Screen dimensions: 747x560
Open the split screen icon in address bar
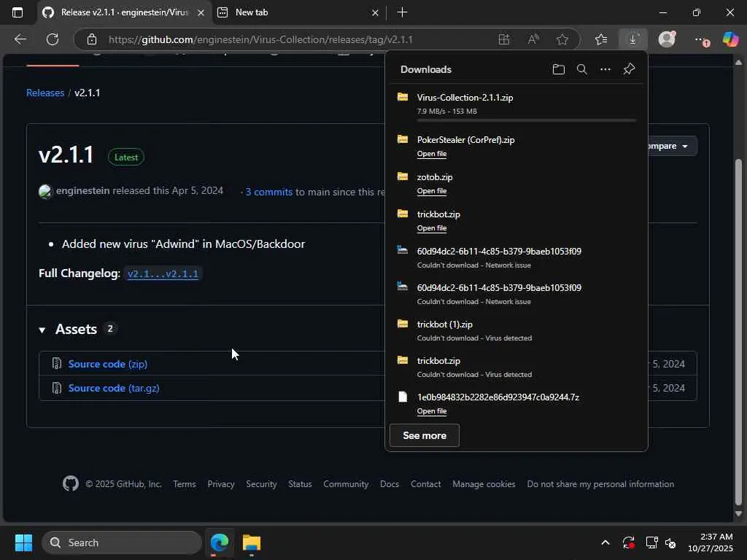tap(504, 39)
